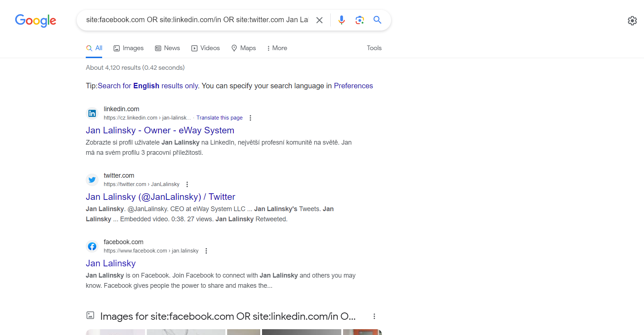Click the Facebook favicon
The width and height of the screenshot is (644, 335).
92,246
